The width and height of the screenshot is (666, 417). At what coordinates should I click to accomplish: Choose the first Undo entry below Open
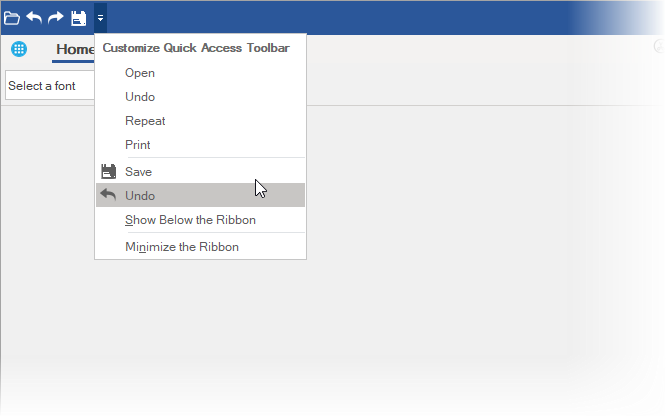140,97
